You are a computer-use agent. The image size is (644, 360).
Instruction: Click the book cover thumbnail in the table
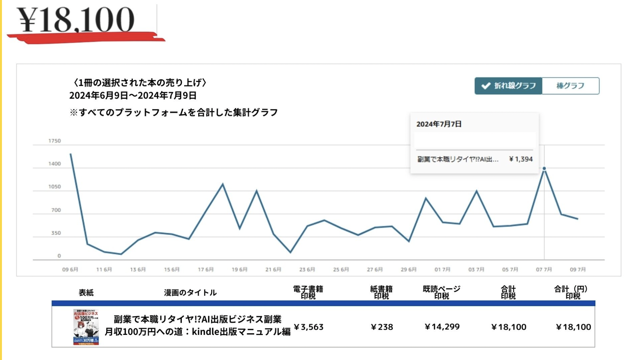86,327
